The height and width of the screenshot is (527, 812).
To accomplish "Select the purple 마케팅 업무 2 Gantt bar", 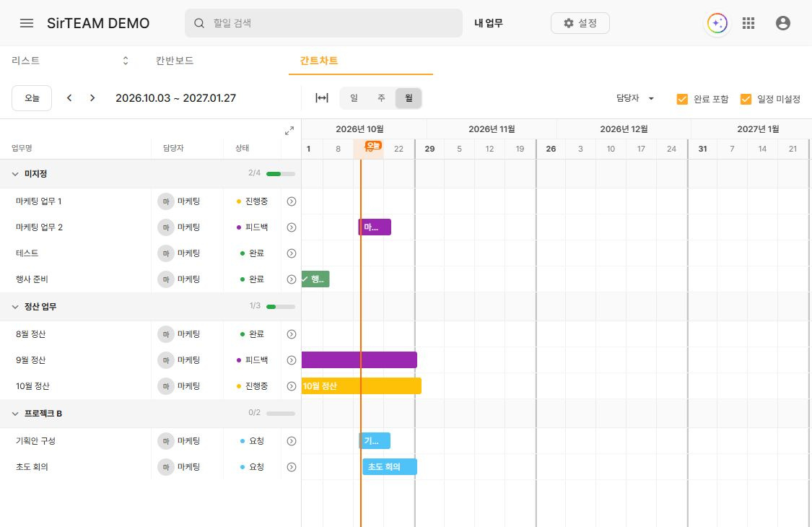I will [x=375, y=227].
